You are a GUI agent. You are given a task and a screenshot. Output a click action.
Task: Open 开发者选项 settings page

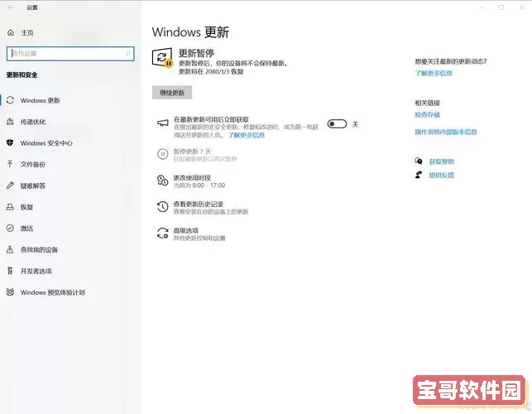36,271
